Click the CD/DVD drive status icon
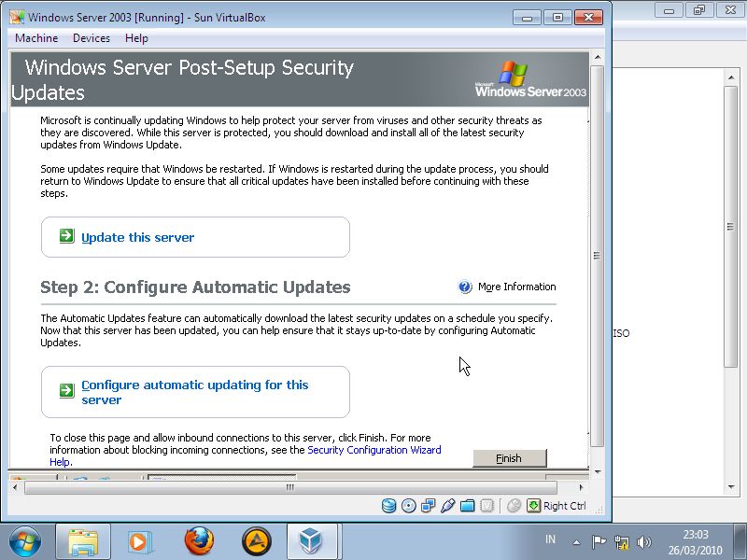747x560 pixels. [409, 506]
